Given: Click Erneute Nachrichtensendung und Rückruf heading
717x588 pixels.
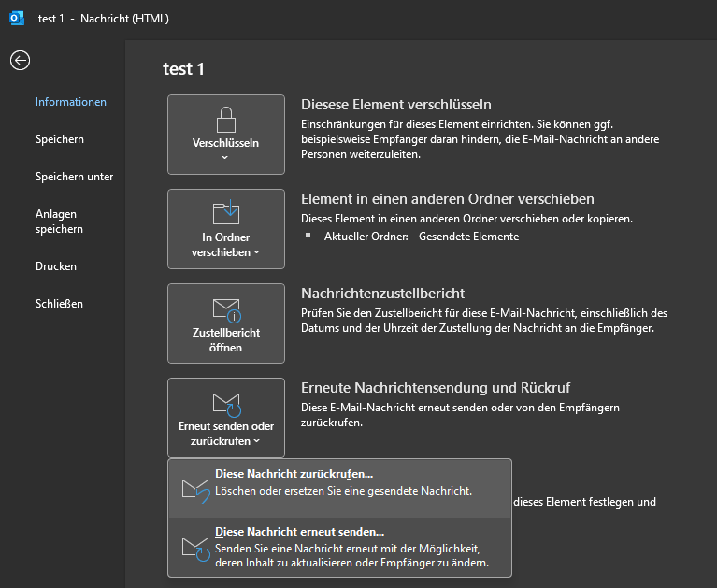Looking at the screenshot, I should 436,388.
